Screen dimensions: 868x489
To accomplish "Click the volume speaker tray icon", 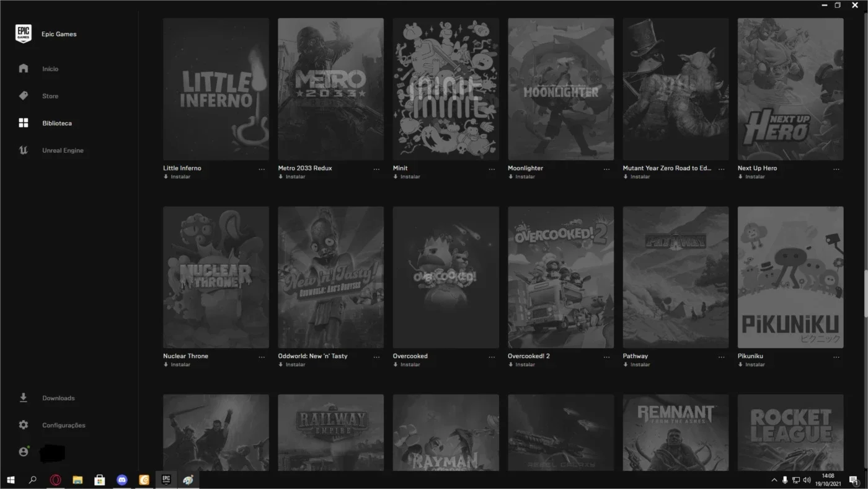I will click(807, 480).
